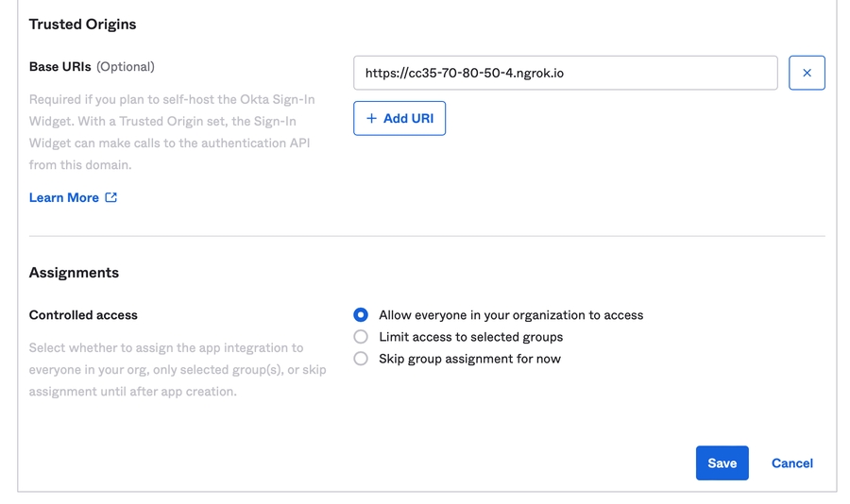
Task: Click the Assignments section heading
Action: coord(74,273)
